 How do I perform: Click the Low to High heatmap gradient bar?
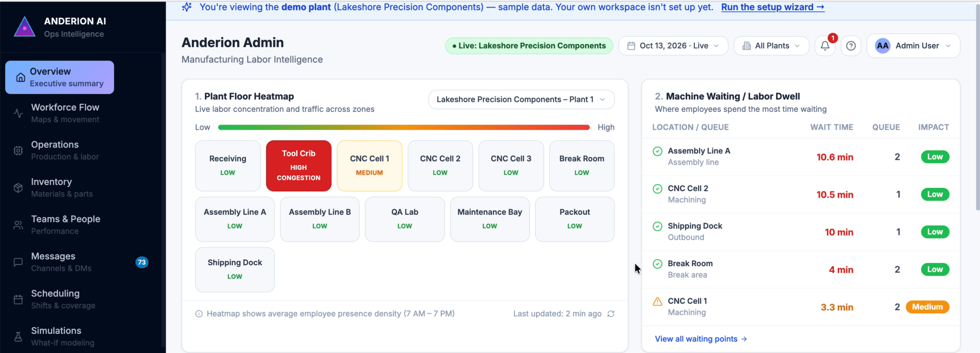click(404, 127)
